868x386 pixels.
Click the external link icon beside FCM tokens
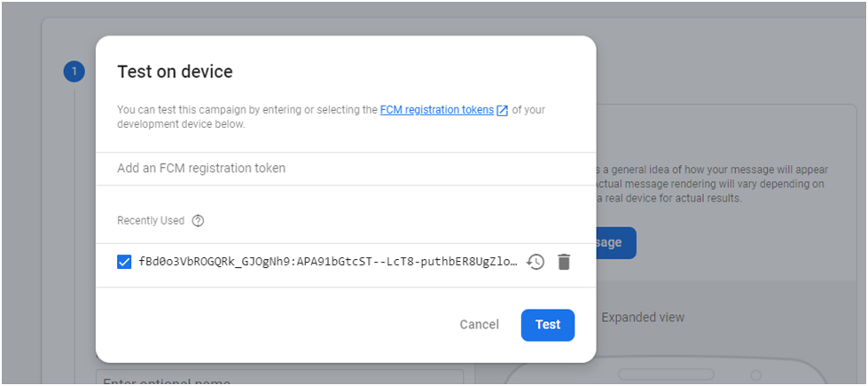[502, 110]
